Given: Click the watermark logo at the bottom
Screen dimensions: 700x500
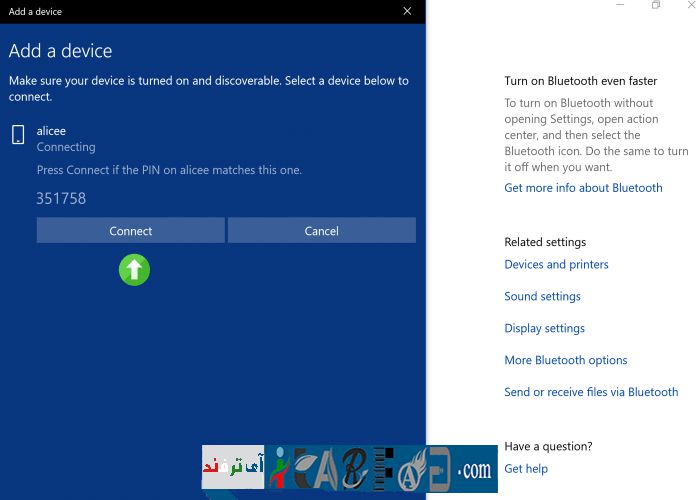Looking at the screenshot, I should click(349, 469).
